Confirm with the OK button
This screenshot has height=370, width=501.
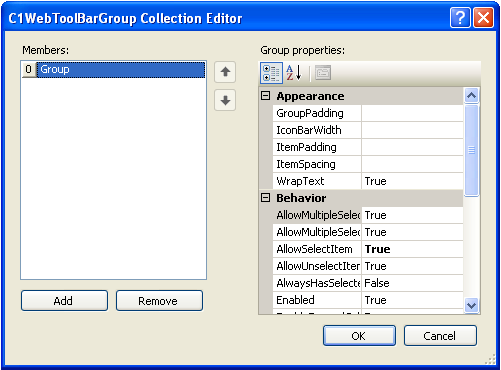(x=359, y=336)
